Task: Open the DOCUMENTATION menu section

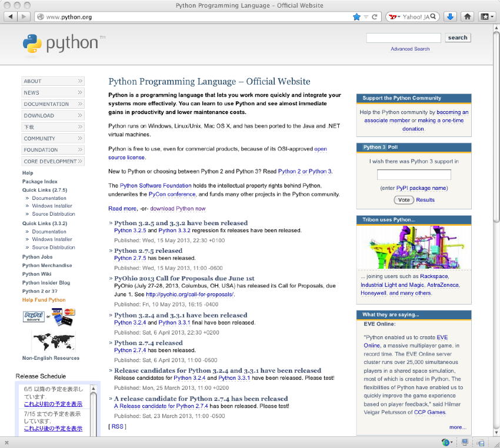Action: 53,104
